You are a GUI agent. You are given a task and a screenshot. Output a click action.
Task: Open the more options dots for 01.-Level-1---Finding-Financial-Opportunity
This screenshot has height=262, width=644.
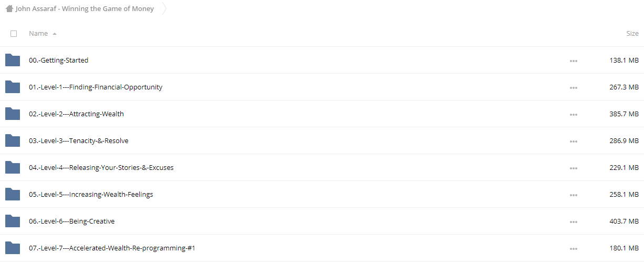pos(573,87)
